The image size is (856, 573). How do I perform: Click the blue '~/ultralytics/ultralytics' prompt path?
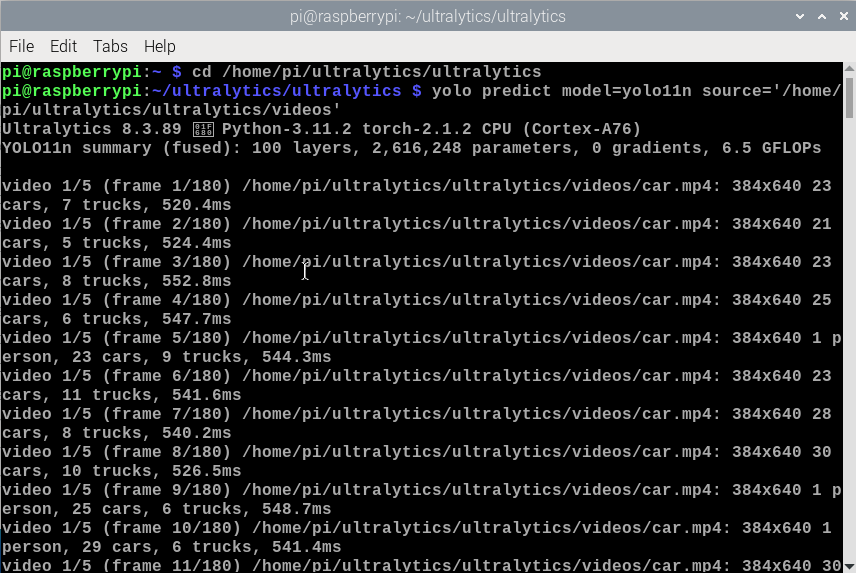pyautogui.click(x=277, y=91)
